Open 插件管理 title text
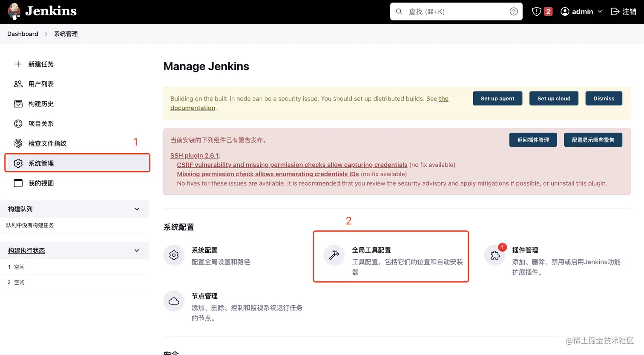644x355 pixels. coord(525,250)
